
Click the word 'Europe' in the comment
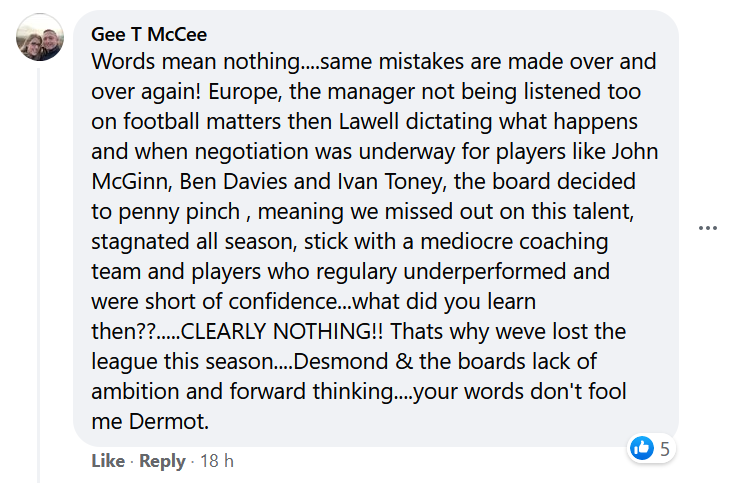coord(243,92)
